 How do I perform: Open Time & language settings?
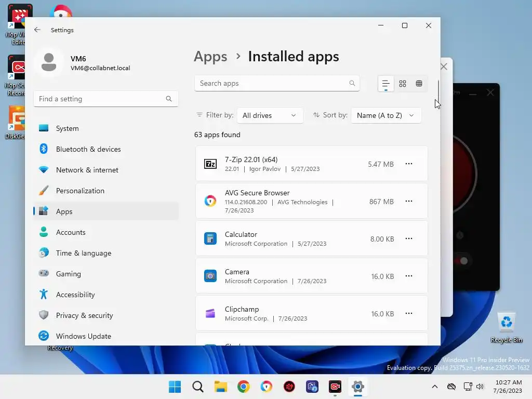106,253
